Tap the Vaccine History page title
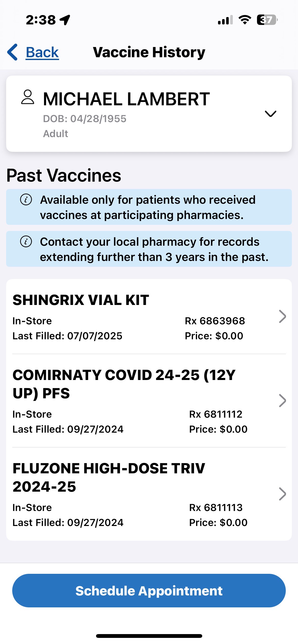Screen dimensions: 298x644 click(149, 52)
